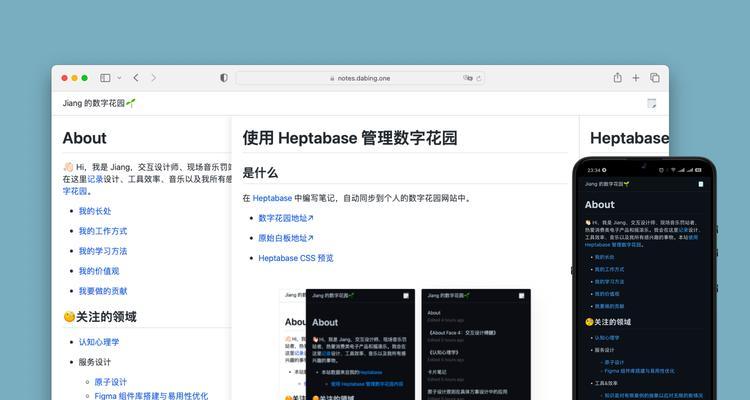
Task: Minimize Safari with the yellow button
Action: point(75,78)
